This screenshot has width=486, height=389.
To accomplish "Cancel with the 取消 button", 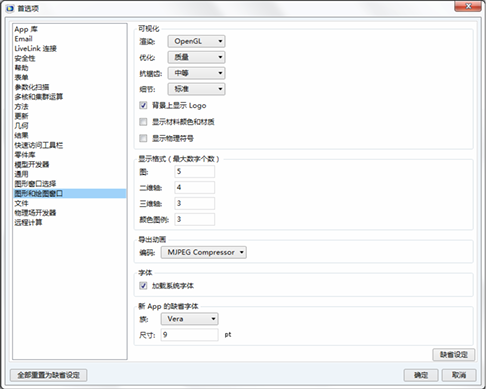I will (459, 375).
